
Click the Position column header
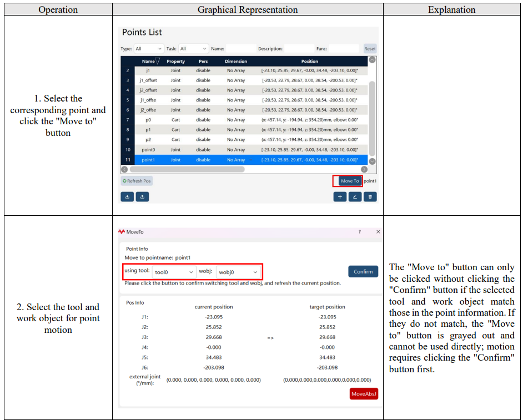[x=310, y=62]
